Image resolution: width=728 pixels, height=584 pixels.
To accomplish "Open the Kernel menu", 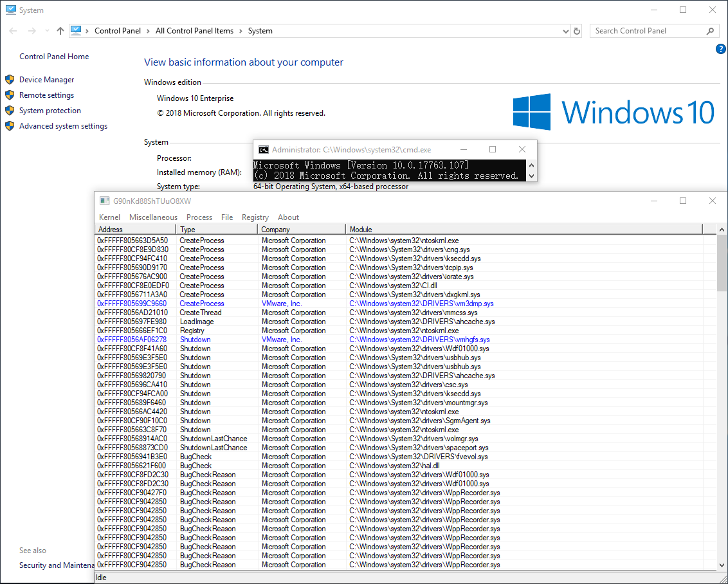I will [x=109, y=217].
